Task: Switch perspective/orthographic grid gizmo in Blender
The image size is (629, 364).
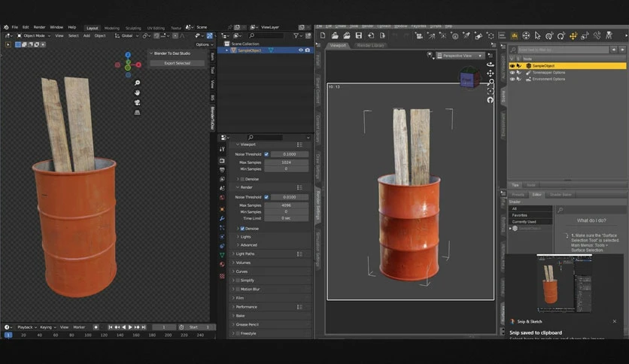Action: point(137,113)
